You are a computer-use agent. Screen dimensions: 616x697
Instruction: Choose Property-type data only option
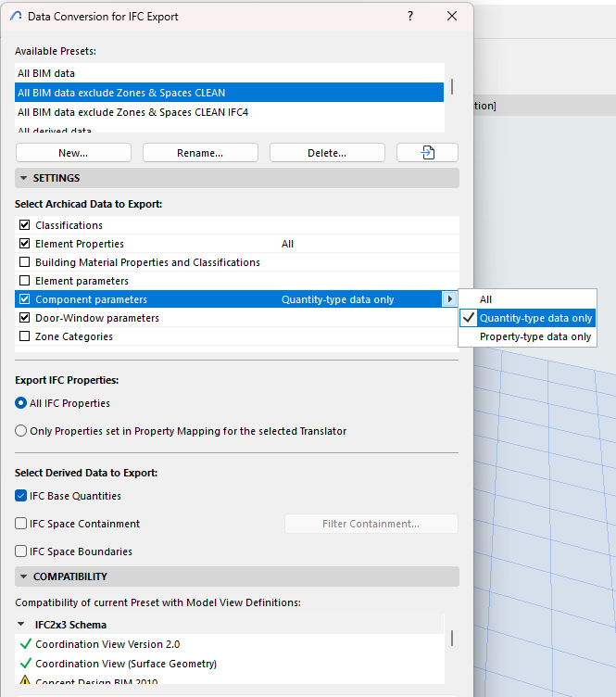pos(534,336)
